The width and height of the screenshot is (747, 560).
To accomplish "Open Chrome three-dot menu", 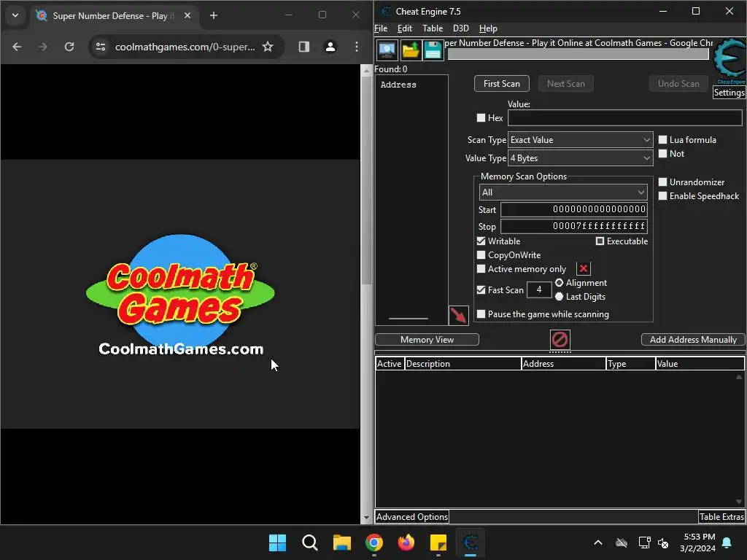I will 356,47.
